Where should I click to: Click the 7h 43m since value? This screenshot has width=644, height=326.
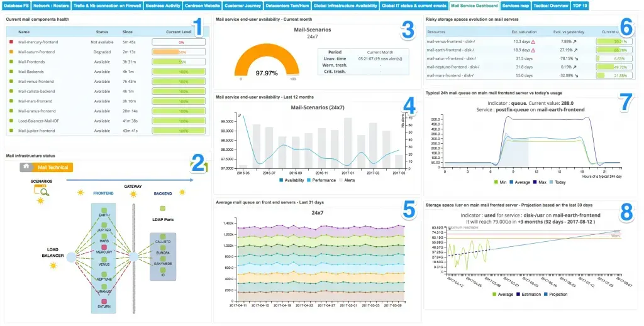coord(129,82)
